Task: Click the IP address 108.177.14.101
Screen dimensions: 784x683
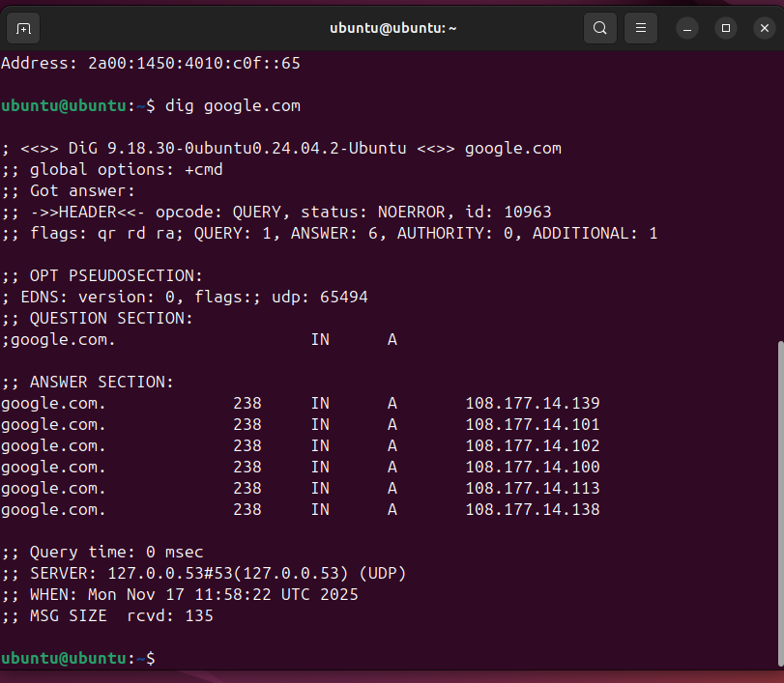Action: 532,424
